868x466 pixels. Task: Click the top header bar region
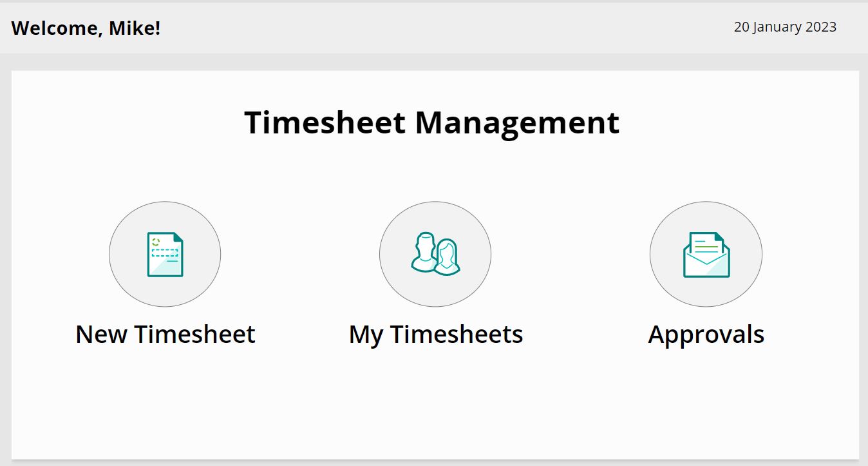click(x=434, y=27)
